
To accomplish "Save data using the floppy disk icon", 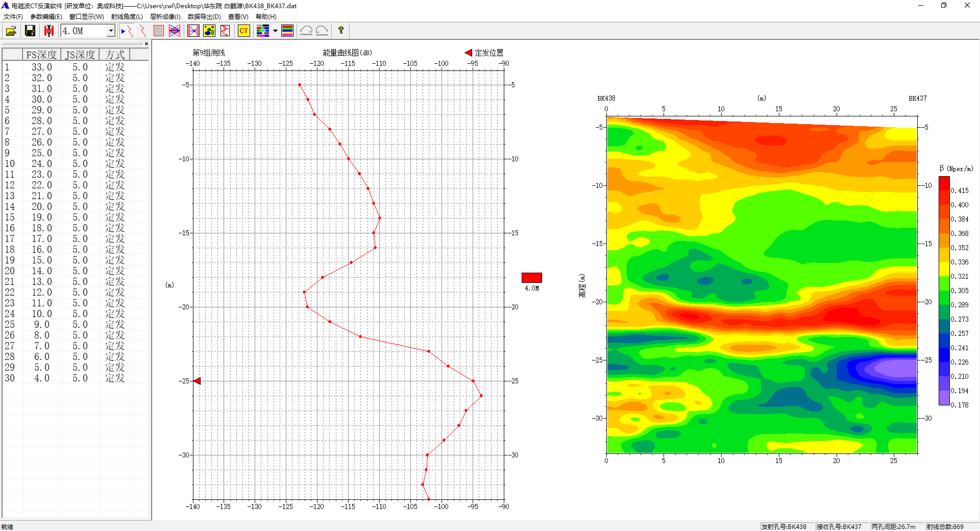I will click(x=30, y=31).
